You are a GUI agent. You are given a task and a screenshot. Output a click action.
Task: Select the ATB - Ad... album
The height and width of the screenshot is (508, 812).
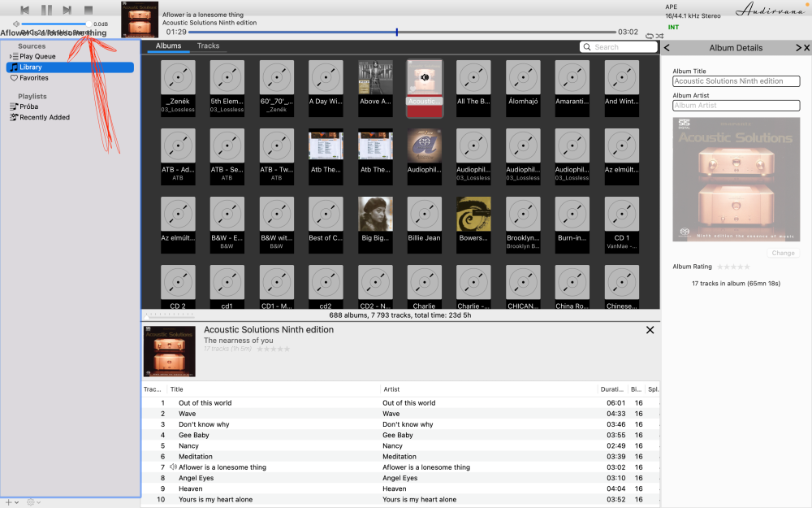(x=178, y=157)
